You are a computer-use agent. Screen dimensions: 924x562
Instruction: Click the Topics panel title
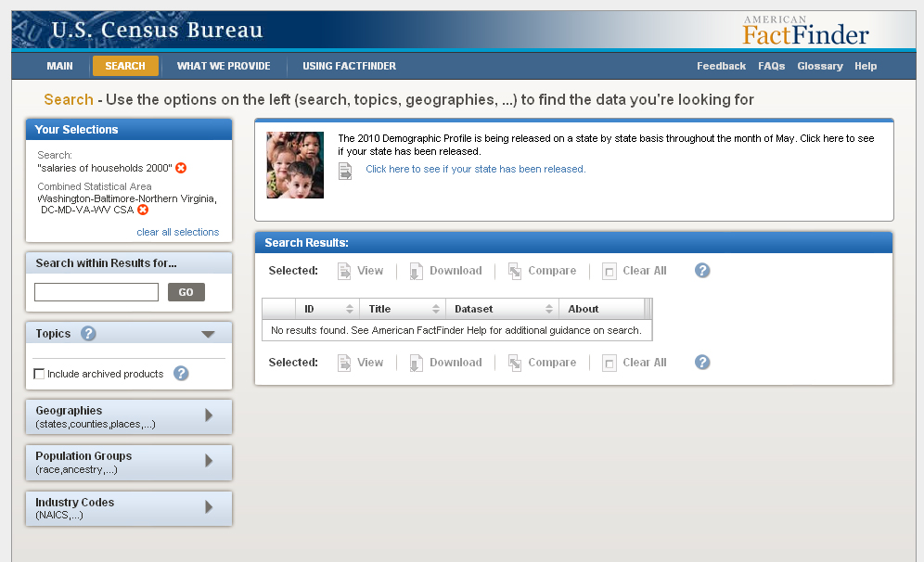coord(53,334)
